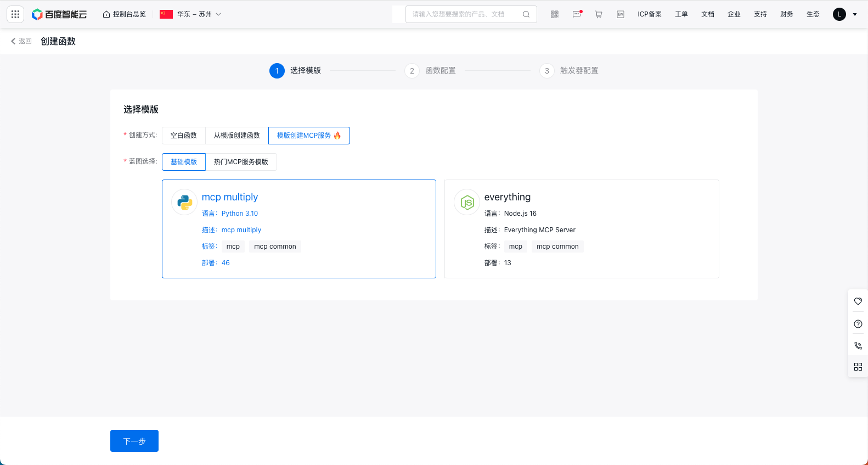Click deployment count 13
Viewport: 868px width, 465px height.
[508, 263]
